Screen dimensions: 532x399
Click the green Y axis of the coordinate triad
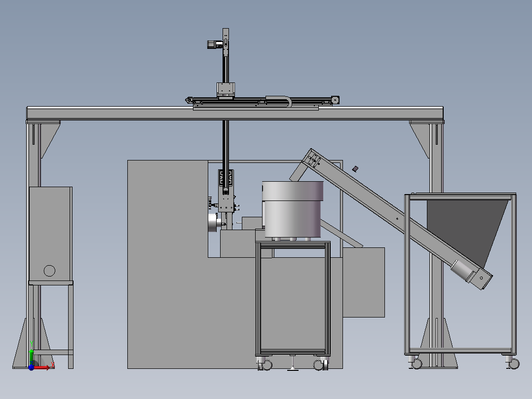tap(31, 356)
